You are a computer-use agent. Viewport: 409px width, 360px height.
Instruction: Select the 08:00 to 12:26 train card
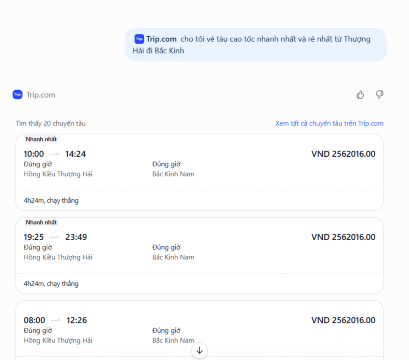coord(199,330)
